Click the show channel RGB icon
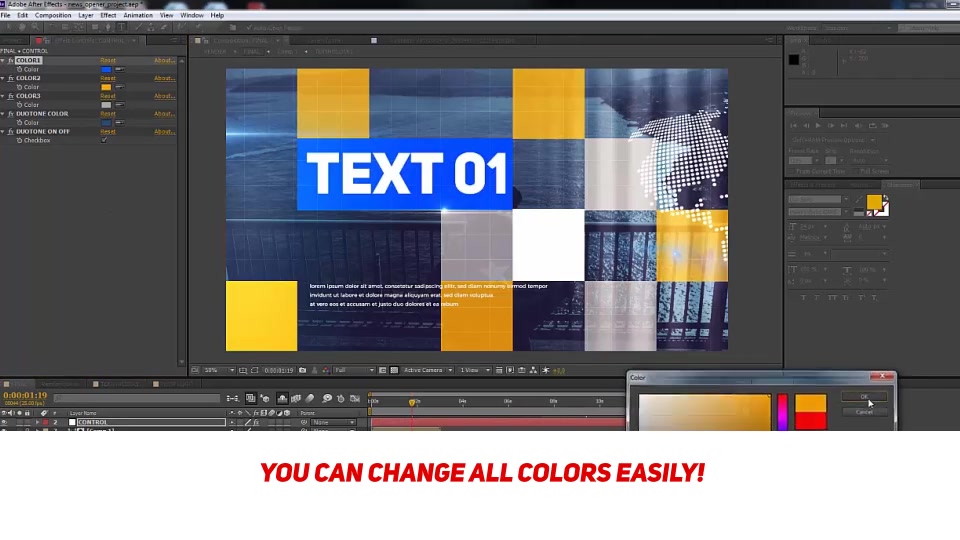This screenshot has width=960, height=540. tap(326, 370)
